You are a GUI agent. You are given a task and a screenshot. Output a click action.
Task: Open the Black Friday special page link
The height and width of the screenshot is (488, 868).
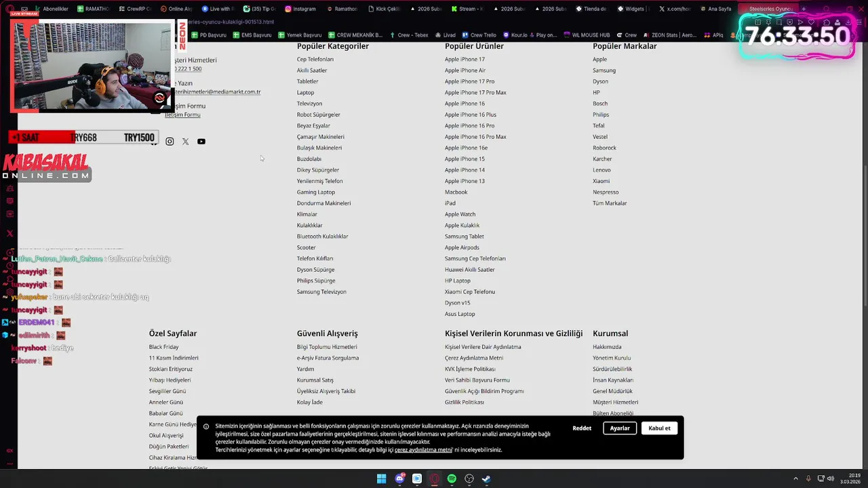tap(164, 347)
